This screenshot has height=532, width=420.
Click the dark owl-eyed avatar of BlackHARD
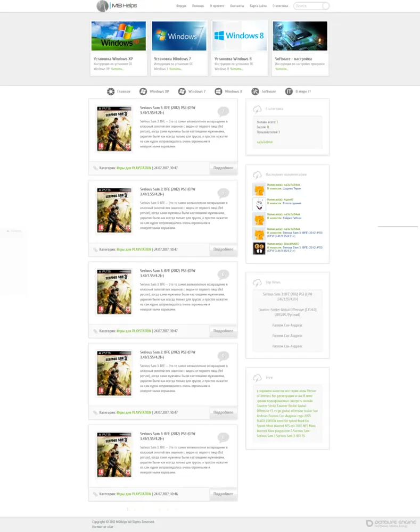259,248
